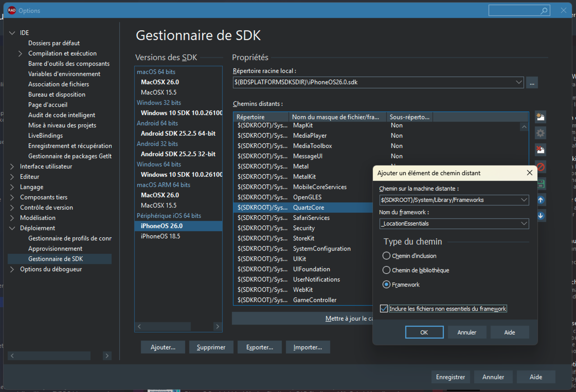This screenshot has height=392, width=576.
Task: Click the ellipsis browse button for the local root directory
Action: tap(532, 83)
